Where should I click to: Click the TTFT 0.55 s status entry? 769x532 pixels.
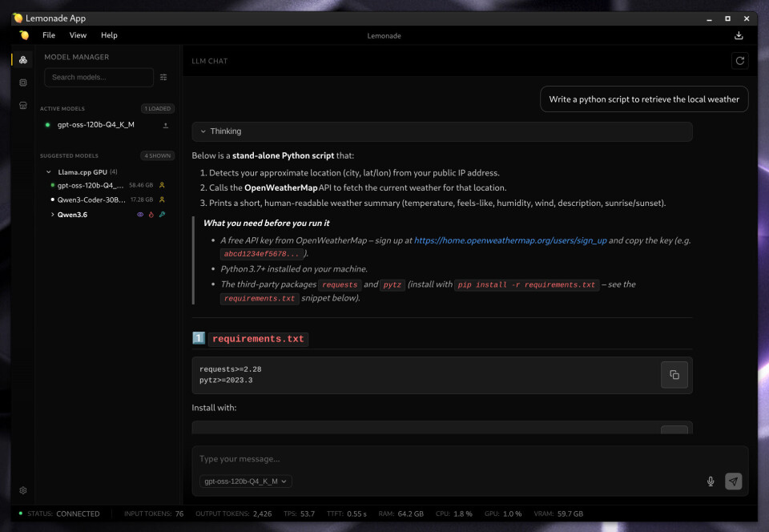click(347, 514)
